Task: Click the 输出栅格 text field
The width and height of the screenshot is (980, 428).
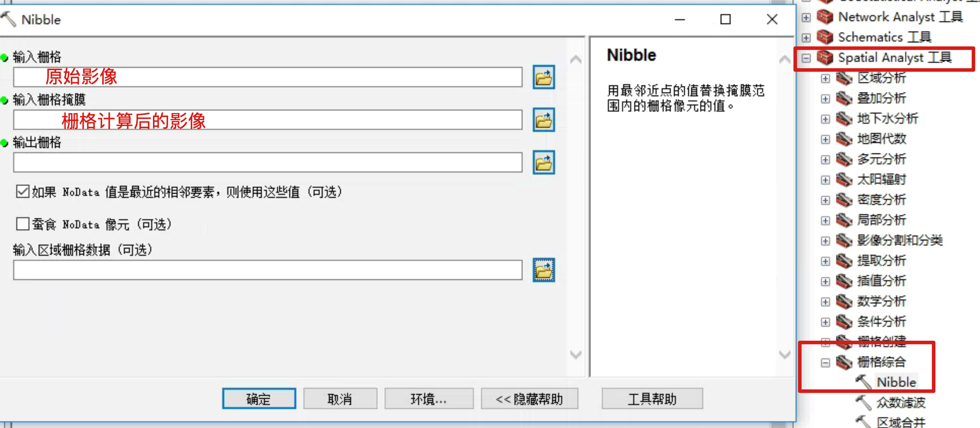Action: tap(268, 163)
